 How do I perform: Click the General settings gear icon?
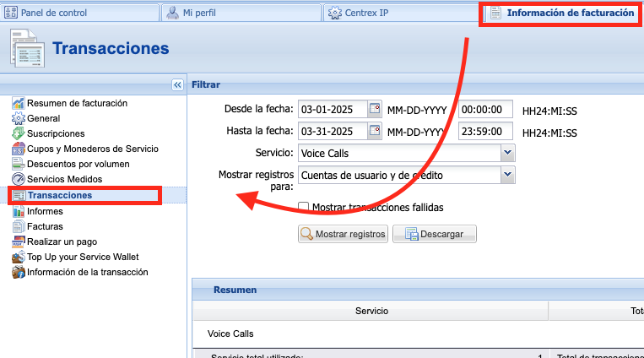18,118
